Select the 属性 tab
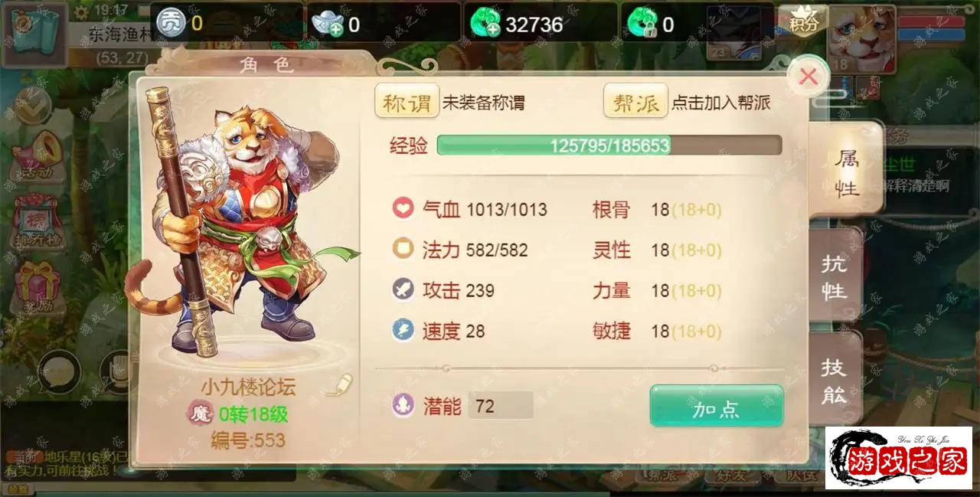The height and width of the screenshot is (497, 980). click(x=846, y=172)
